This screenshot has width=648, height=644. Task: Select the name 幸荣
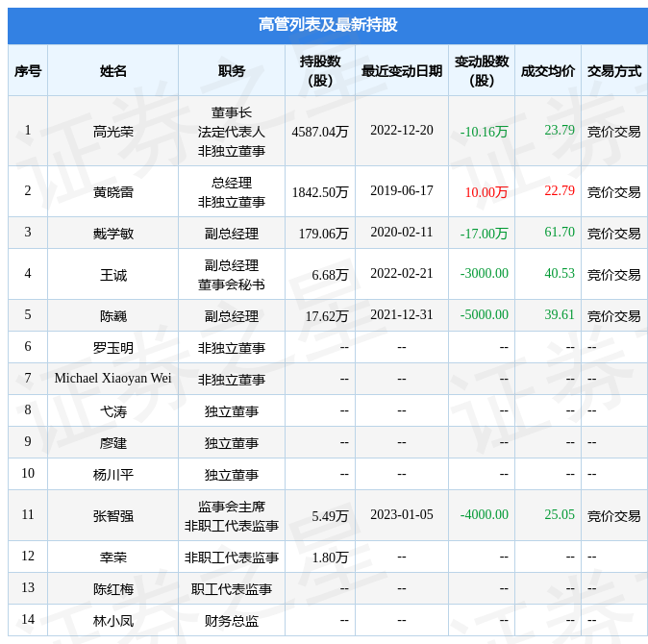[x=112, y=557]
